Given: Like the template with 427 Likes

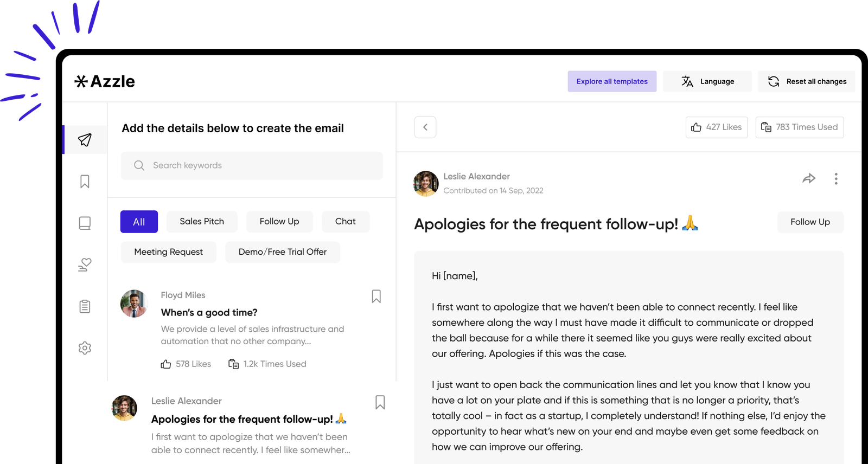Looking at the screenshot, I should tap(717, 127).
